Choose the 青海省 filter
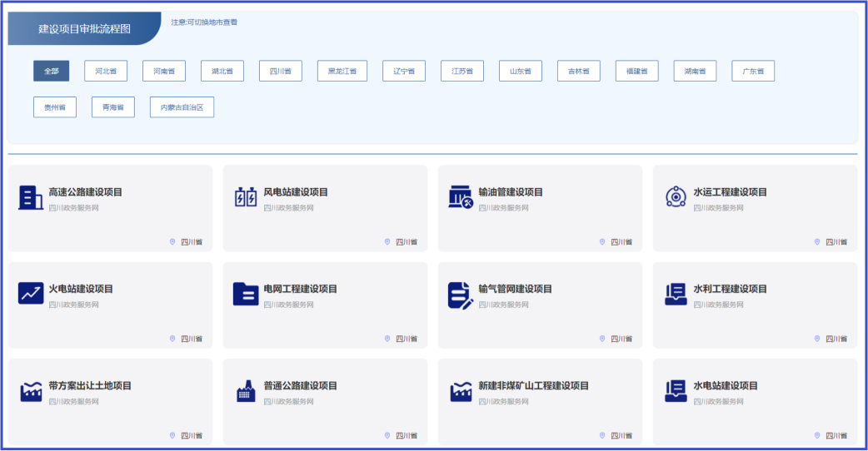The image size is (868, 451). [x=113, y=107]
